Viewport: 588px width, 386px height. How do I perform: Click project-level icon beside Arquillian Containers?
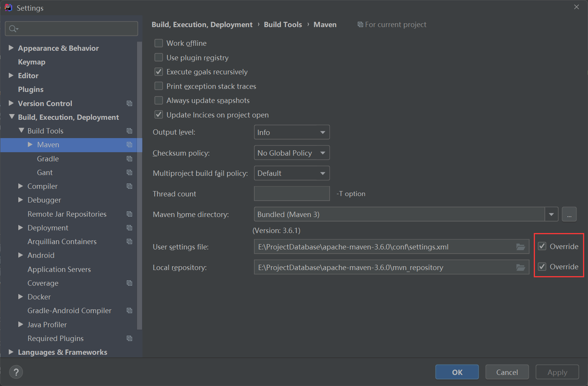click(129, 241)
